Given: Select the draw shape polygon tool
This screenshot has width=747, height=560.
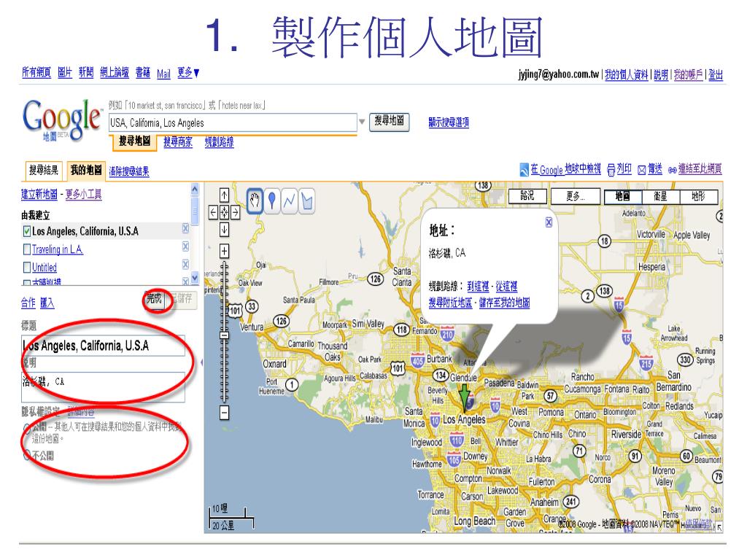Looking at the screenshot, I should click(307, 201).
